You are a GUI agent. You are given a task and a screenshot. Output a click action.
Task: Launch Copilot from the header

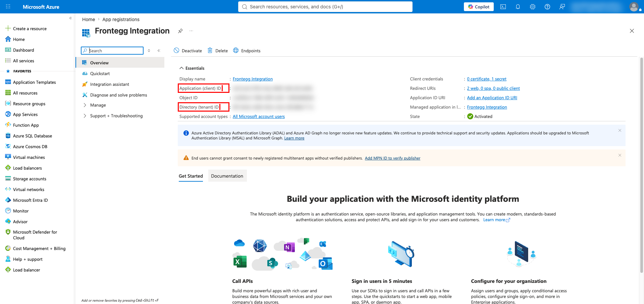pyautogui.click(x=479, y=7)
